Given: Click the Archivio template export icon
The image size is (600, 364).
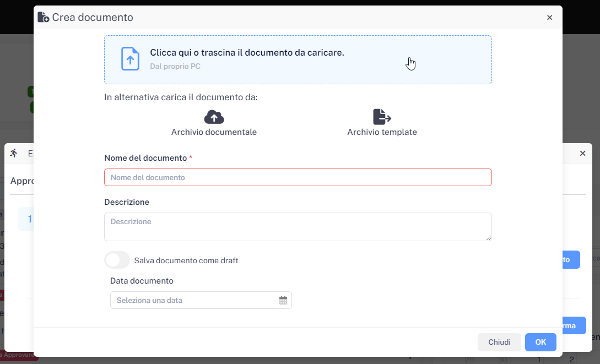Looking at the screenshot, I should (x=382, y=117).
